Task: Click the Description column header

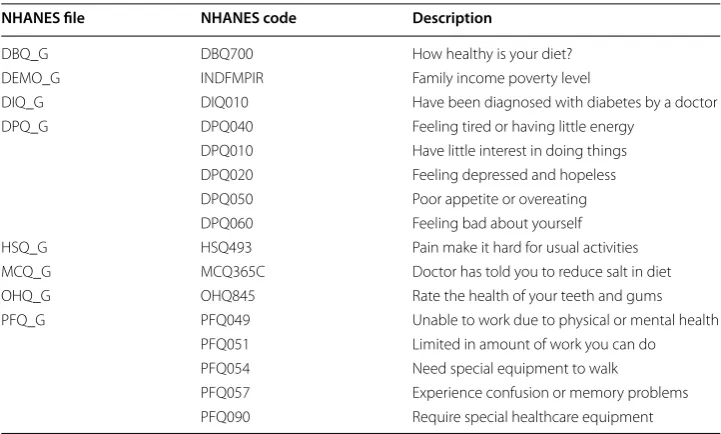Action: pos(452,18)
